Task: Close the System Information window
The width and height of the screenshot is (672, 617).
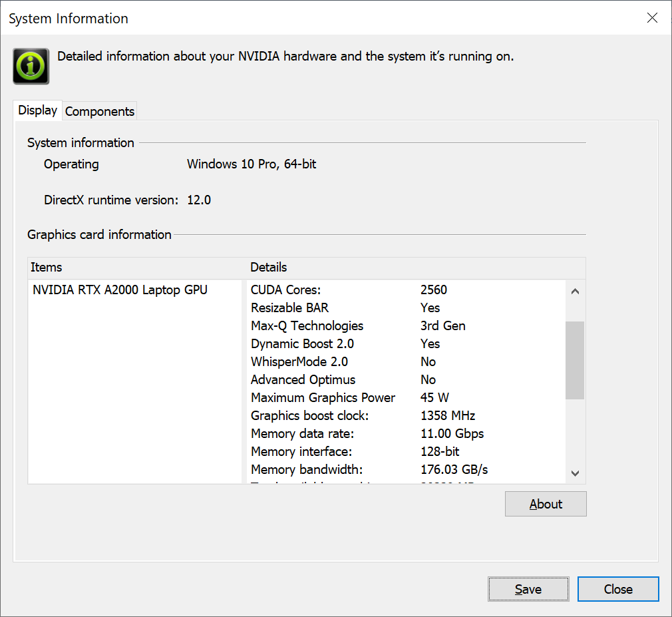Action: tap(652, 17)
